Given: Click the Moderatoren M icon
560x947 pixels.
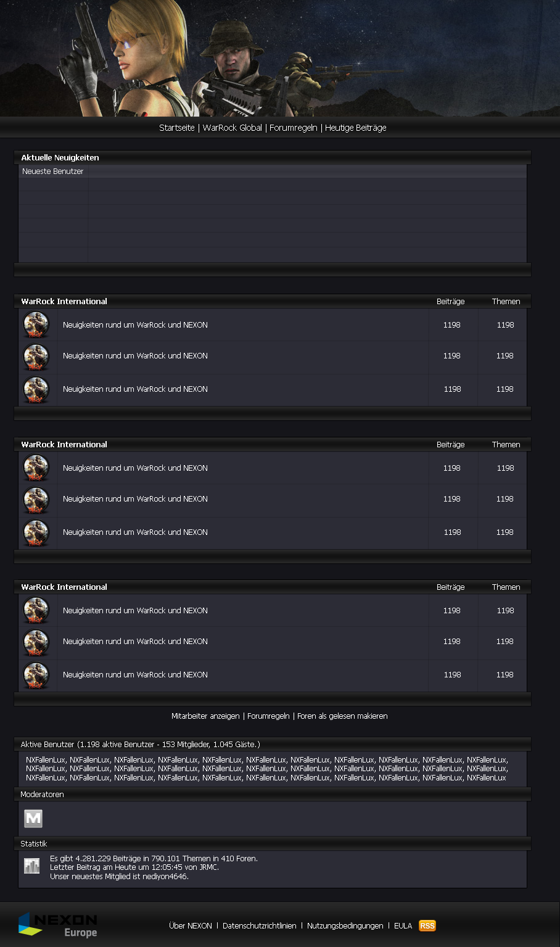Looking at the screenshot, I should 33,819.
